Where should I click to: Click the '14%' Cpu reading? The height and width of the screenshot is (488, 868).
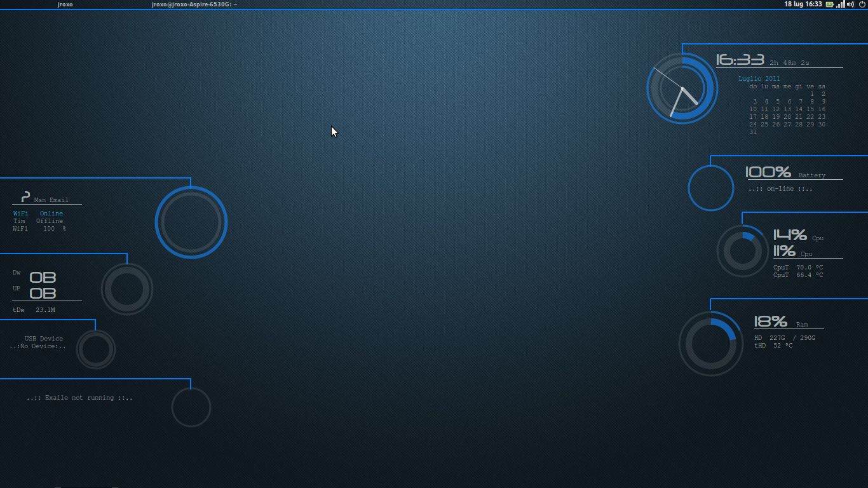pyautogui.click(x=790, y=235)
